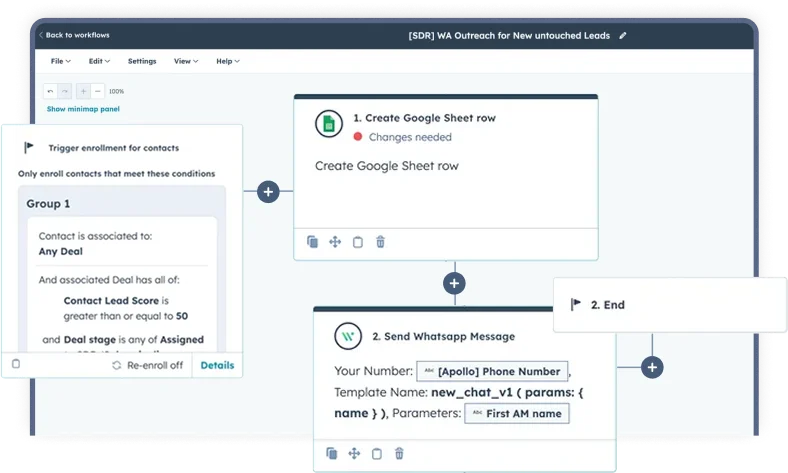Open the Help menu
This screenshot has height=473, width=788.
click(x=228, y=61)
